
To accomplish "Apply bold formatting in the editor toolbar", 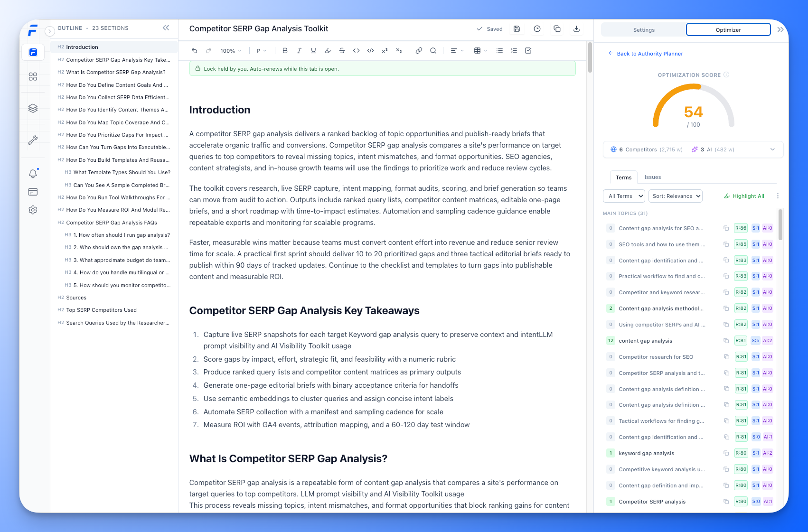I will pyautogui.click(x=285, y=50).
